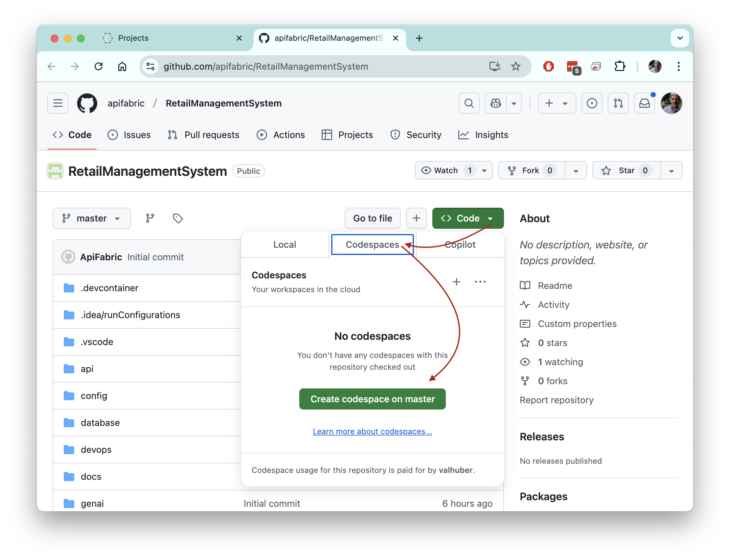Open codespaces ellipsis options menu
This screenshot has width=730, height=560.
pyautogui.click(x=480, y=282)
